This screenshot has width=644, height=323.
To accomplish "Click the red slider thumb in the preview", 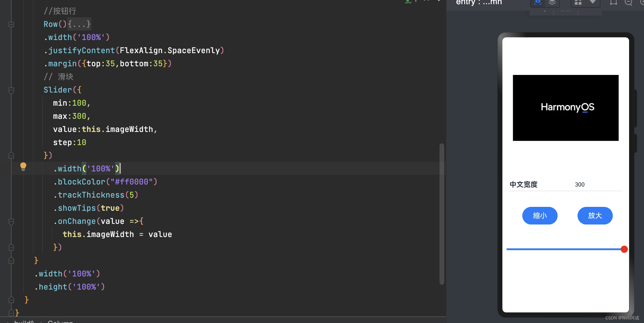I will (624, 249).
